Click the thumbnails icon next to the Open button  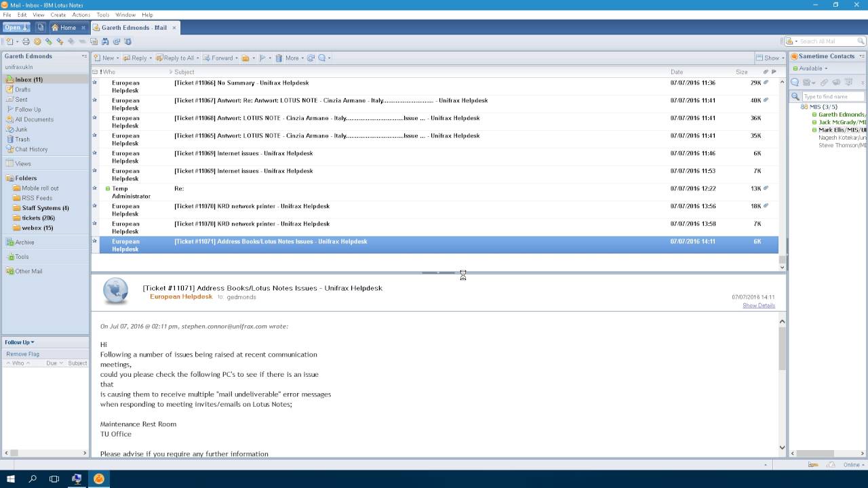click(x=41, y=28)
